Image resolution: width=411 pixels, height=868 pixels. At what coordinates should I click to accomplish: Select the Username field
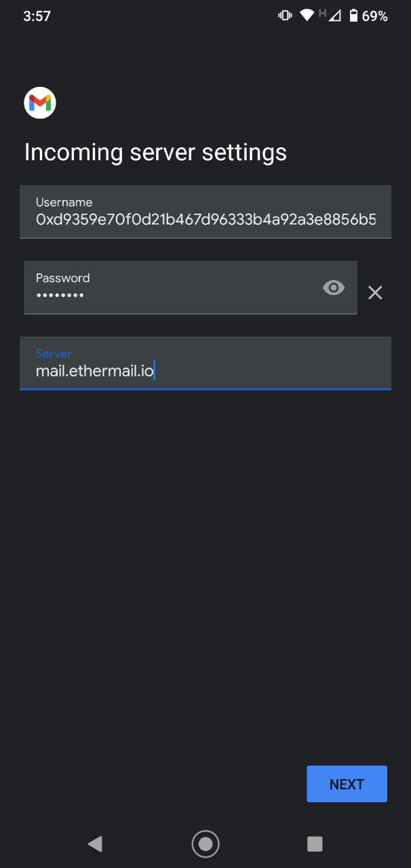(205, 212)
